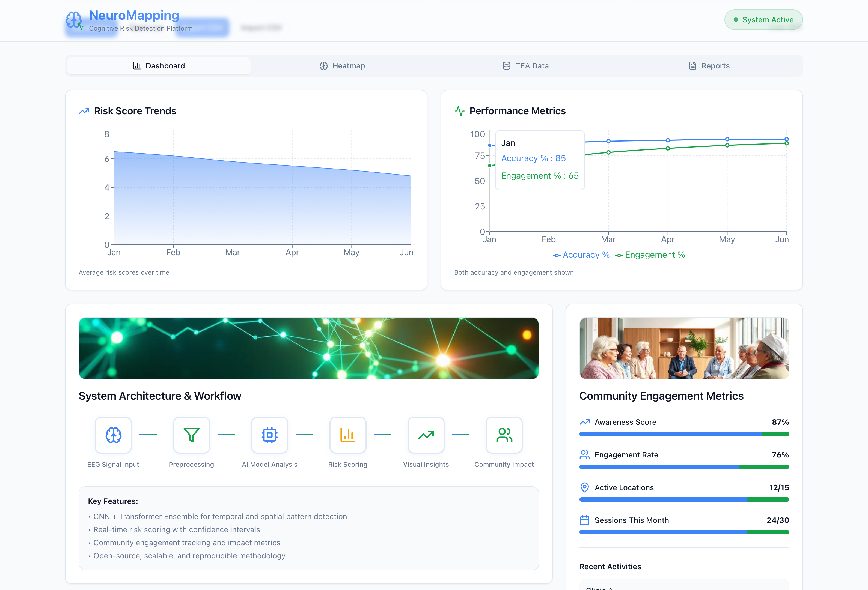Viewport: 868px width, 590px height.
Task: Click the Awareness Score progress bar
Action: (x=684, y=434)
